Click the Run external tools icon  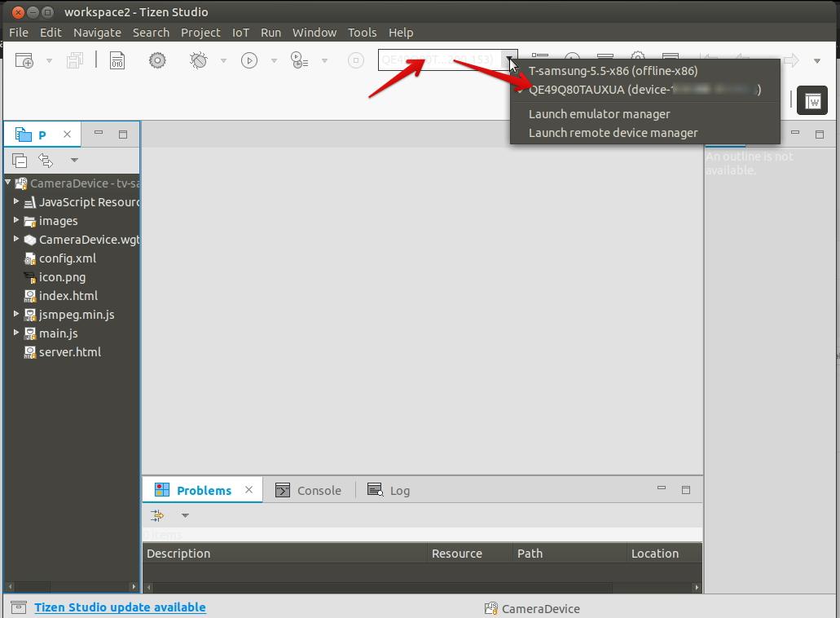click(x=299, y=60)
